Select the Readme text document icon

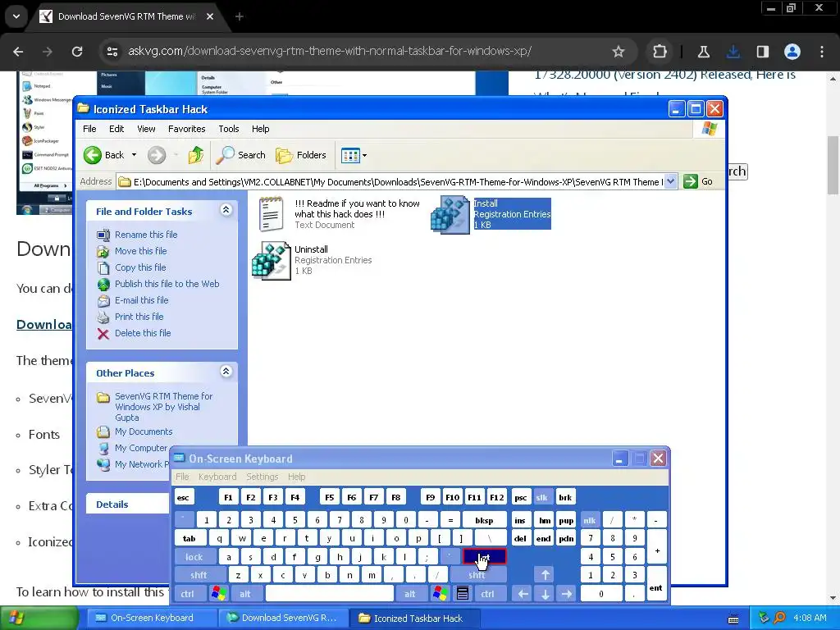point(271,214)
